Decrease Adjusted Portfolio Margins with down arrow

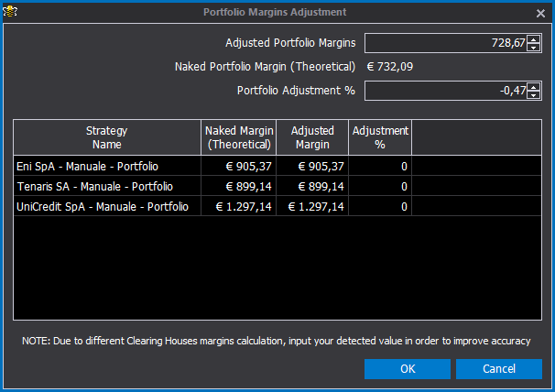point(533,47)
